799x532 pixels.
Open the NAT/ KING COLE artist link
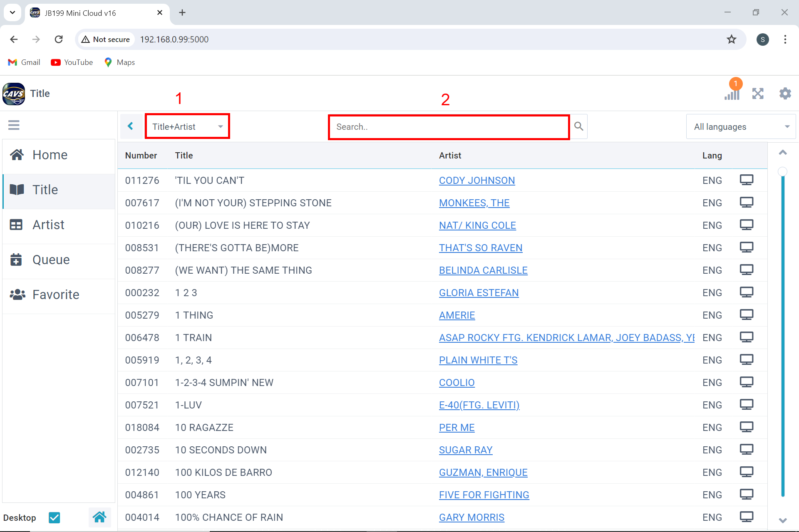coord(477,225)
